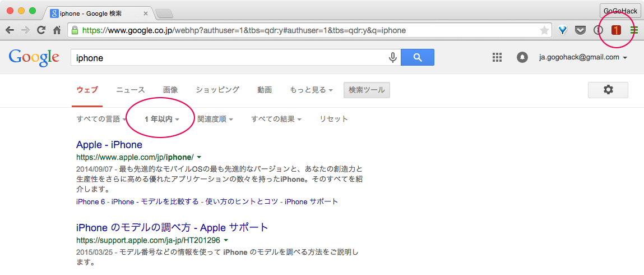Image resolution: width=644 pixels, height=275 pixels.
Task: Switch to the 画像 tab
Action: point(170,90)
